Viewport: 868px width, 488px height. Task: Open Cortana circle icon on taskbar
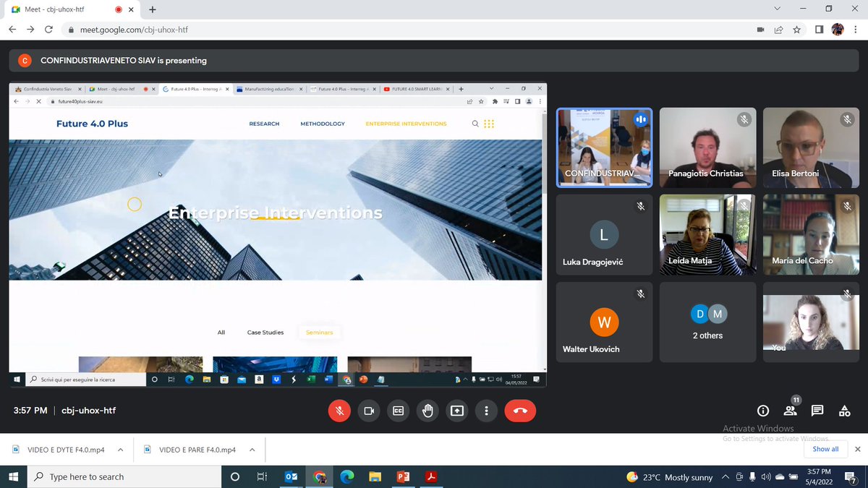pyautogui.click(x=234, y=476)
